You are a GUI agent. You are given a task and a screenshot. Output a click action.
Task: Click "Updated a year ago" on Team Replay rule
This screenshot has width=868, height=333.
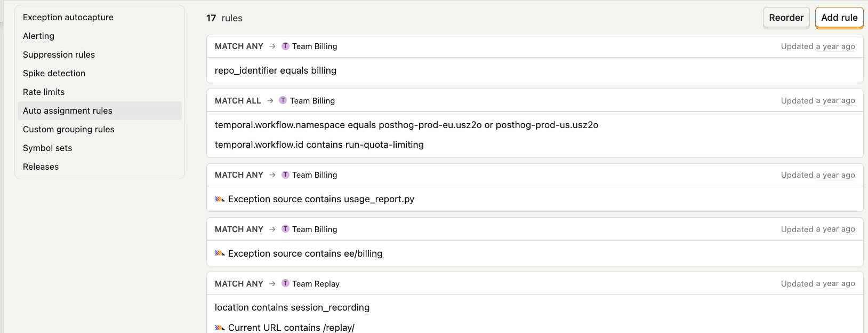point(818,283)
